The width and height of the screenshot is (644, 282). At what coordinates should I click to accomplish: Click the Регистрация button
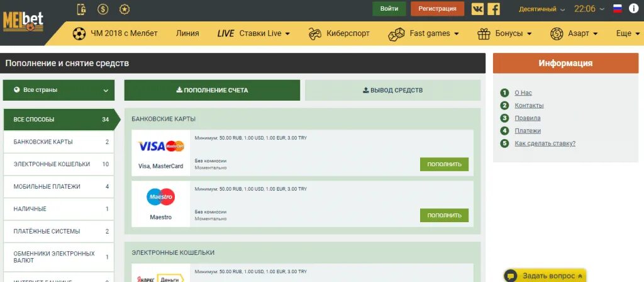[438, 9]
